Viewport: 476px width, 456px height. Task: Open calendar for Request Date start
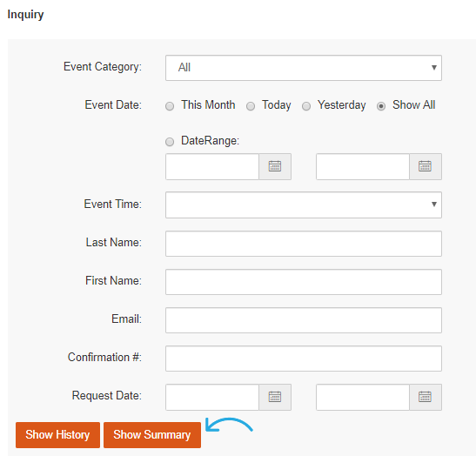point(275,397)
